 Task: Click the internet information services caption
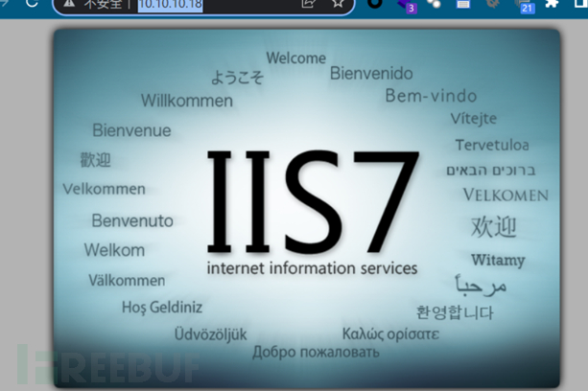click(312, 268)
